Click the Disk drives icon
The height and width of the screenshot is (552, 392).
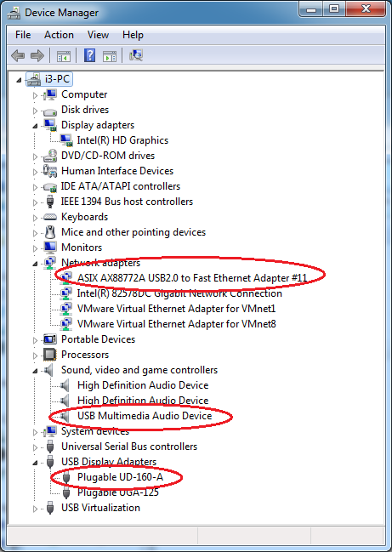(x=50, y=111)
